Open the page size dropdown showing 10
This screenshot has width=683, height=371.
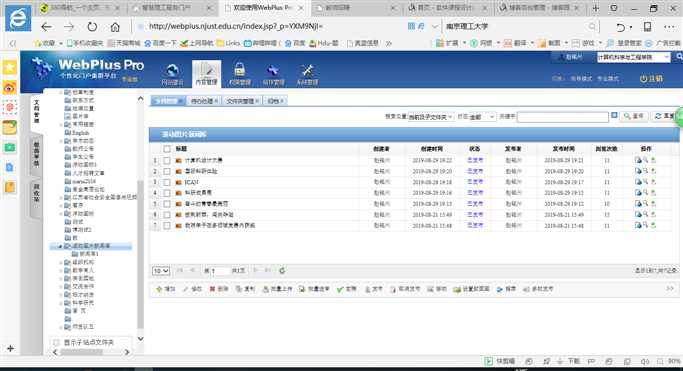click(x=161, y=271)
